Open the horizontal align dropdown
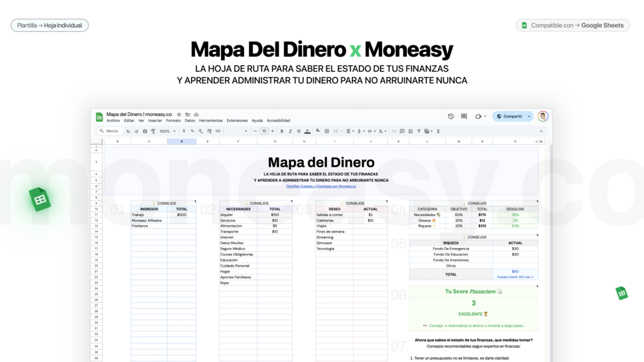Screen dimensions: 644x362 tap(350, 131)
